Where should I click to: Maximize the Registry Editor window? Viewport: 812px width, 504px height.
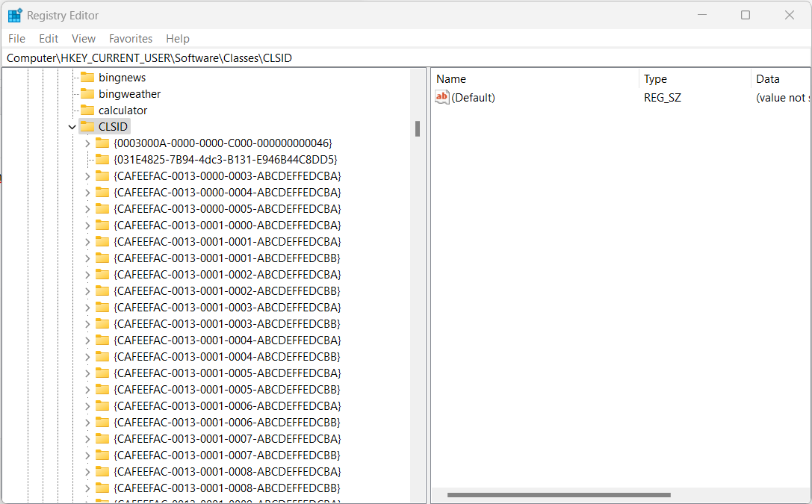[746, 15]
